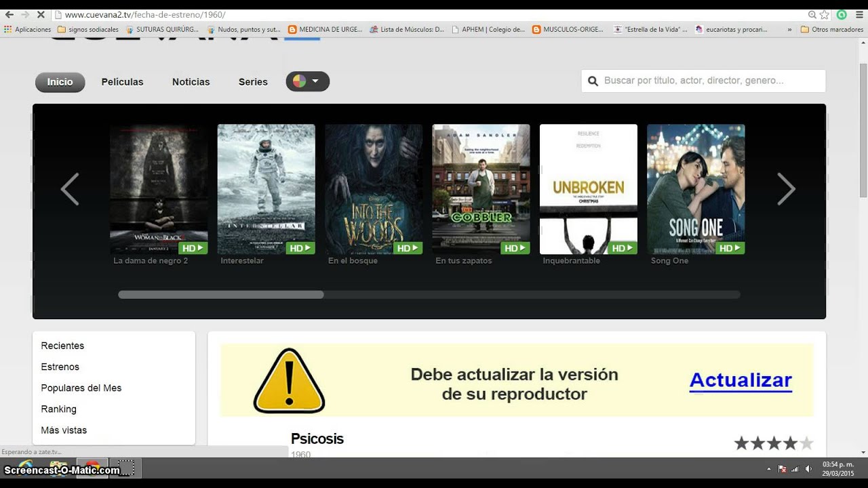Open Estrenos in sidebar
This screenshot has width=868, height=488.
pyautogui.click(x=60, y=367)
